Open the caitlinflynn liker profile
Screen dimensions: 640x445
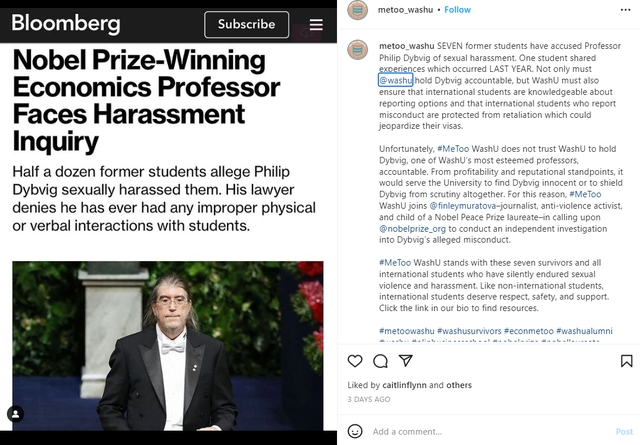coord(404,385)
